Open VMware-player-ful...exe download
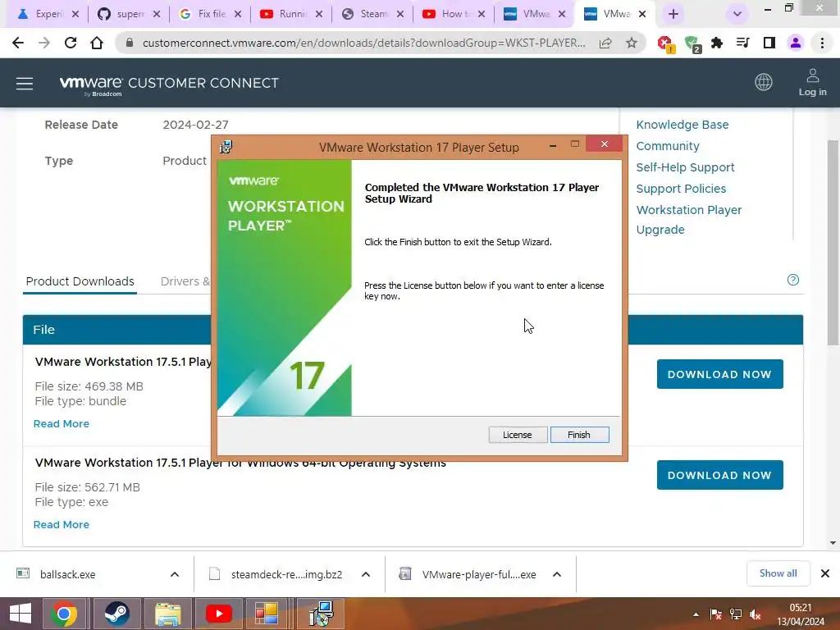The width and height of the screenshot is (840, 630). [478, 574]
